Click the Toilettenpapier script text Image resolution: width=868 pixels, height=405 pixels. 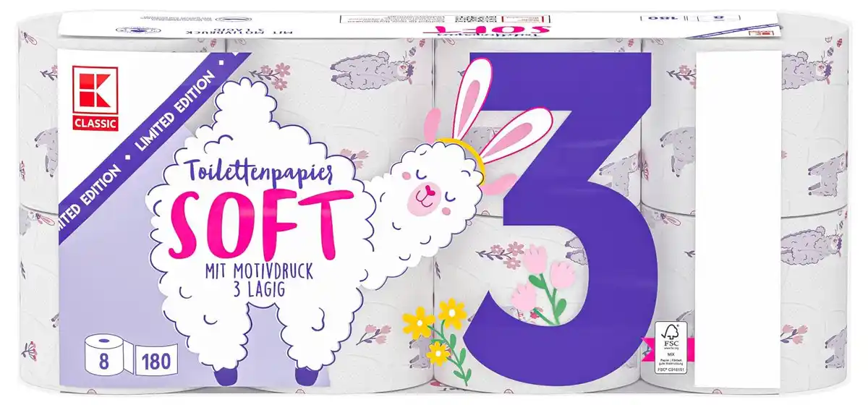tap(250, 171)
